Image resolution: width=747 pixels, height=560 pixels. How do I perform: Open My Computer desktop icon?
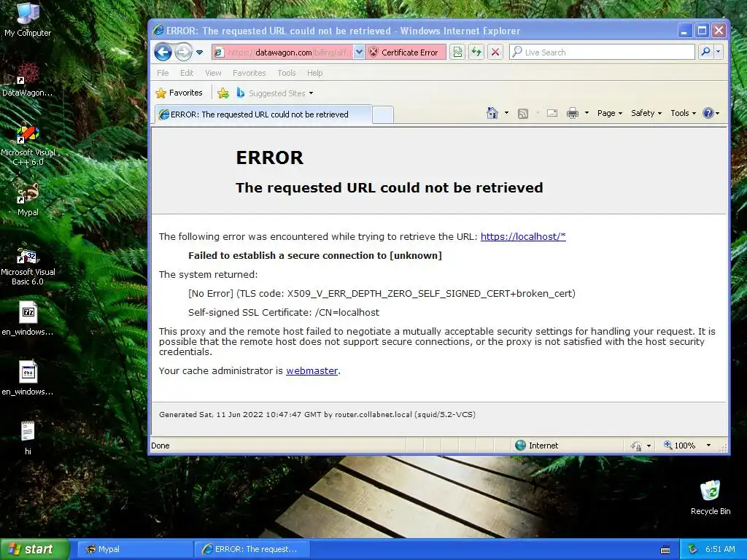tap(28, 20)
